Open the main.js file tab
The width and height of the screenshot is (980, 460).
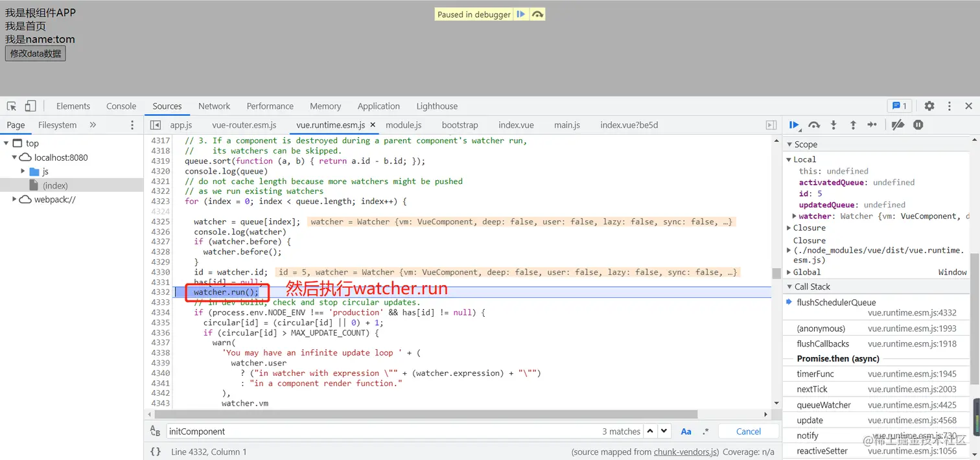point(567,125)
